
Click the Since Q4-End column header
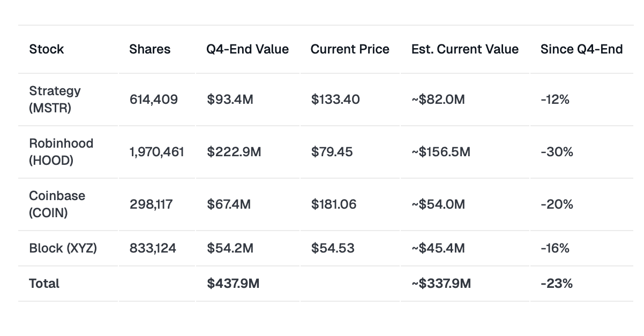581,49
